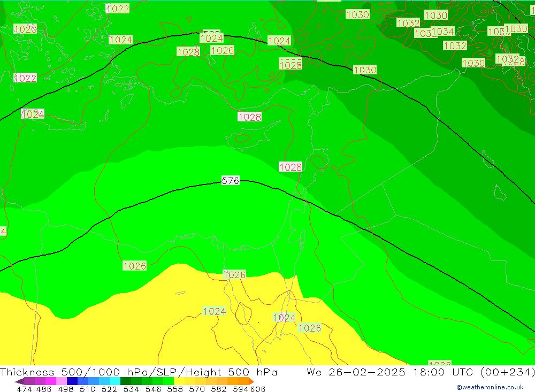Viewport: 535px width, 392px height.
Task: Select the date 'We 26-02-2025 18:00 UTC (00+234)'
Action: point(421,372)
